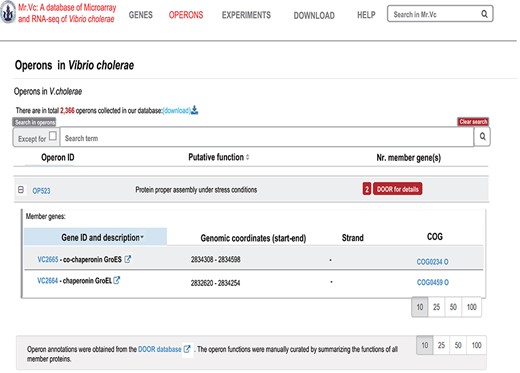This screenshot has width=520, height=373.
Task: Sort by the Putative function column arrows
Action: (x=247, y=157)
